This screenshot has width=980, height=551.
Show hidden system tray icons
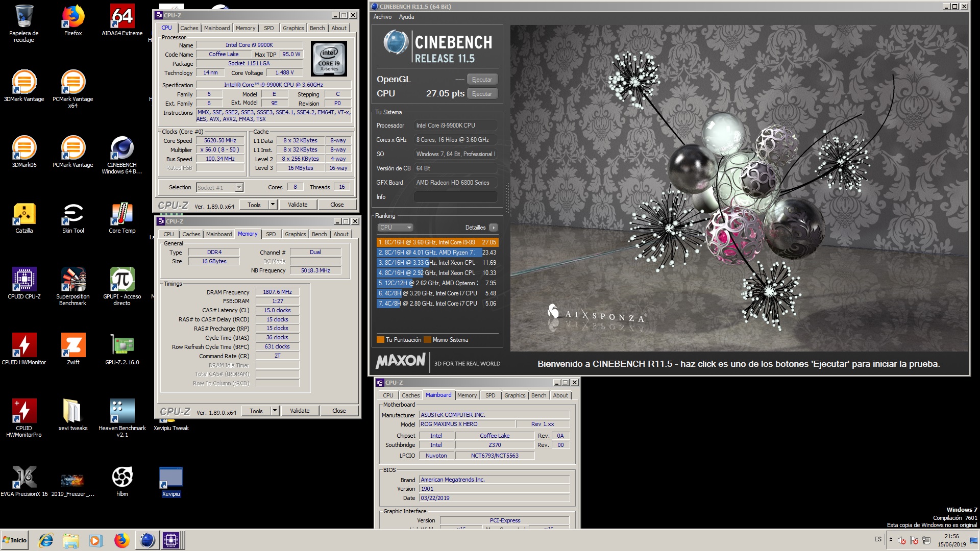click(x=891, y=540)
